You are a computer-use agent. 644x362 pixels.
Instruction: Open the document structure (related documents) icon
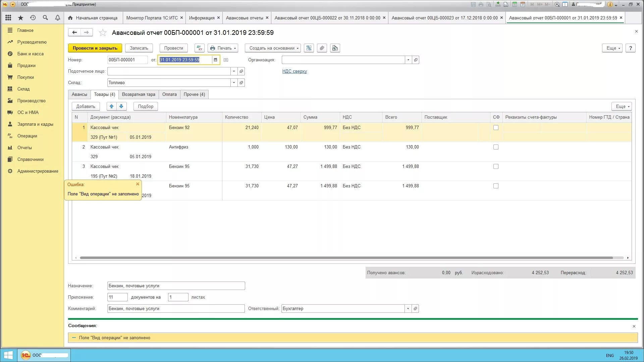(x=309, y=48)
